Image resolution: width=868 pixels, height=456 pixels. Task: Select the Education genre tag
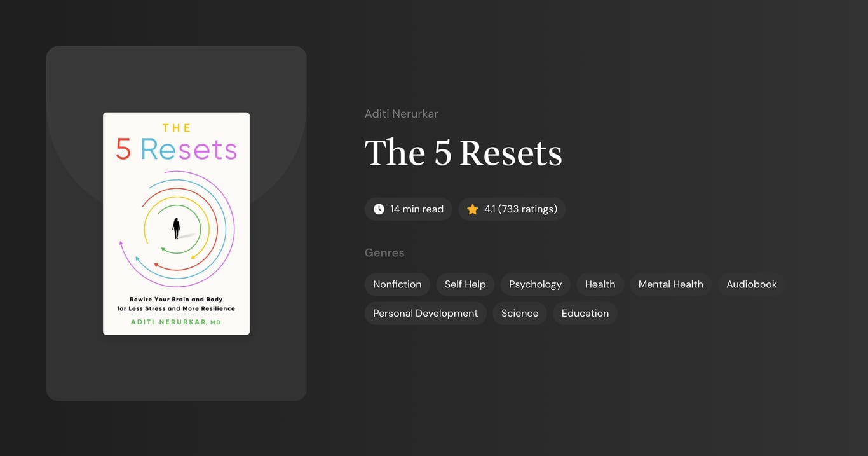[585, 313]
